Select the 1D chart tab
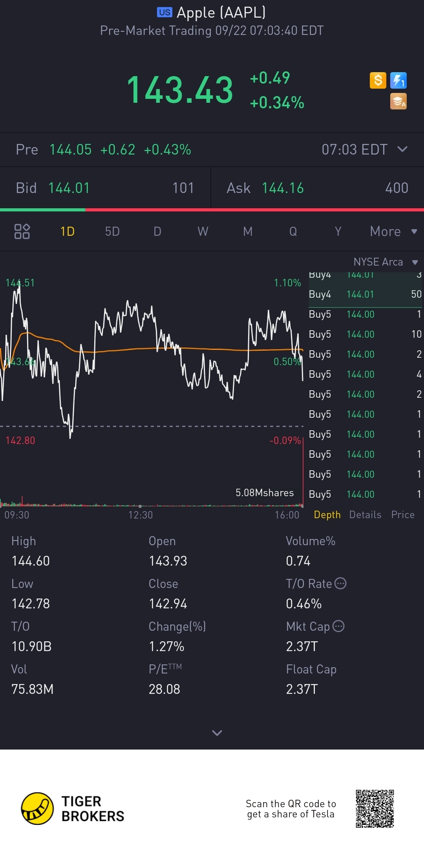 coord(68,231)
